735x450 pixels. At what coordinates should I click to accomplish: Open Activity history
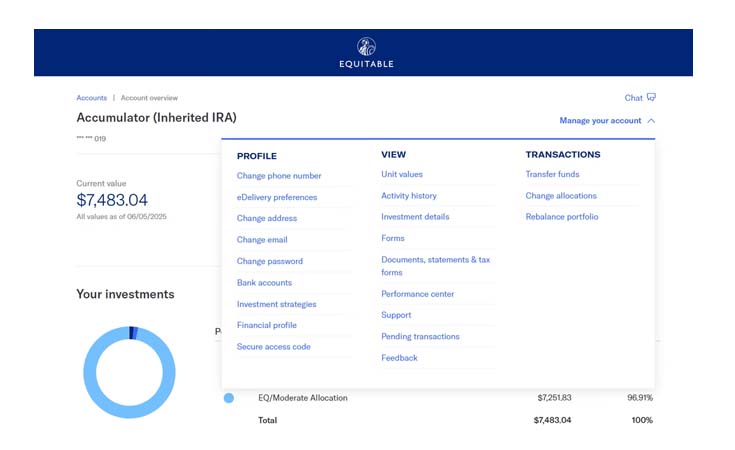coord(409,196)
